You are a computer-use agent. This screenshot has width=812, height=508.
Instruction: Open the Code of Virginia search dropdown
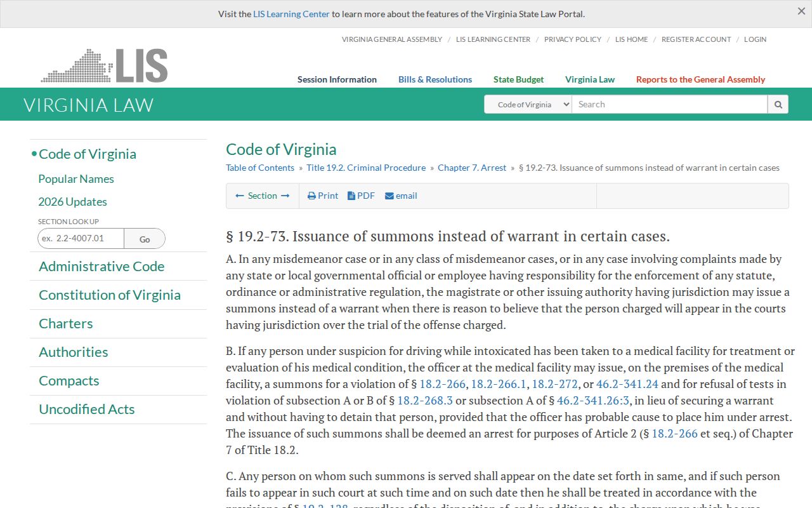point(528,105)
